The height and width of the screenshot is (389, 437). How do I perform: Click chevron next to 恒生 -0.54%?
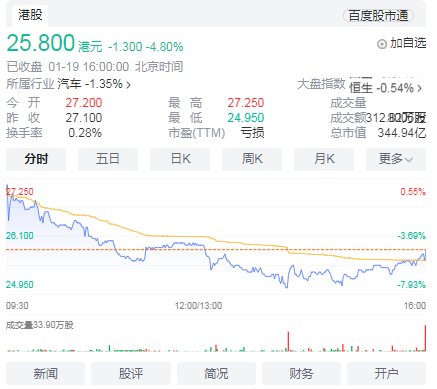point(419,88)
